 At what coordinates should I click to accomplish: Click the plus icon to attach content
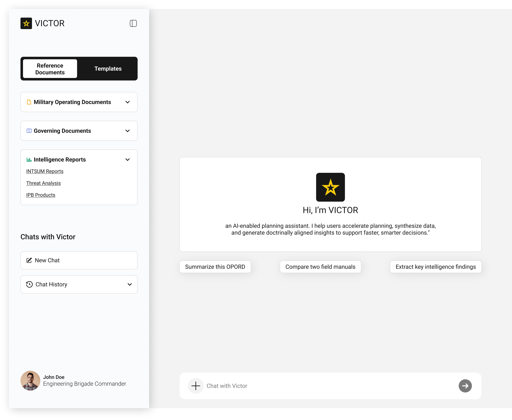tap(195, 386)
